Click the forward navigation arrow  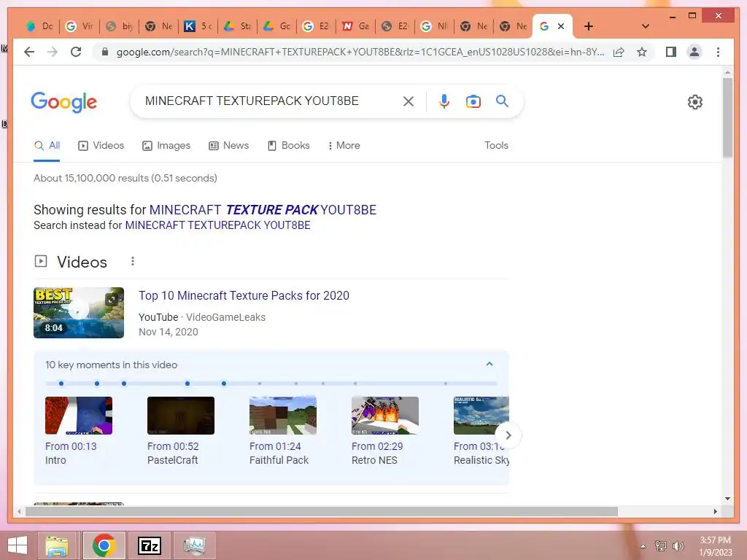tap(53, 52)
